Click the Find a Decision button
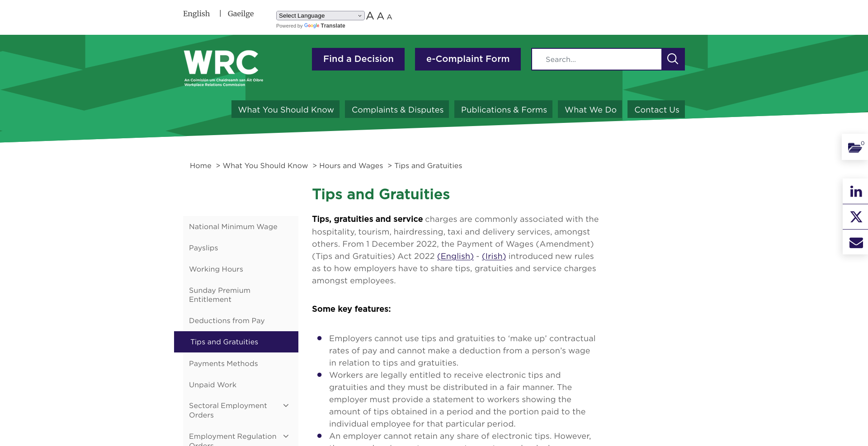The image size is (868, 446). 358,59
